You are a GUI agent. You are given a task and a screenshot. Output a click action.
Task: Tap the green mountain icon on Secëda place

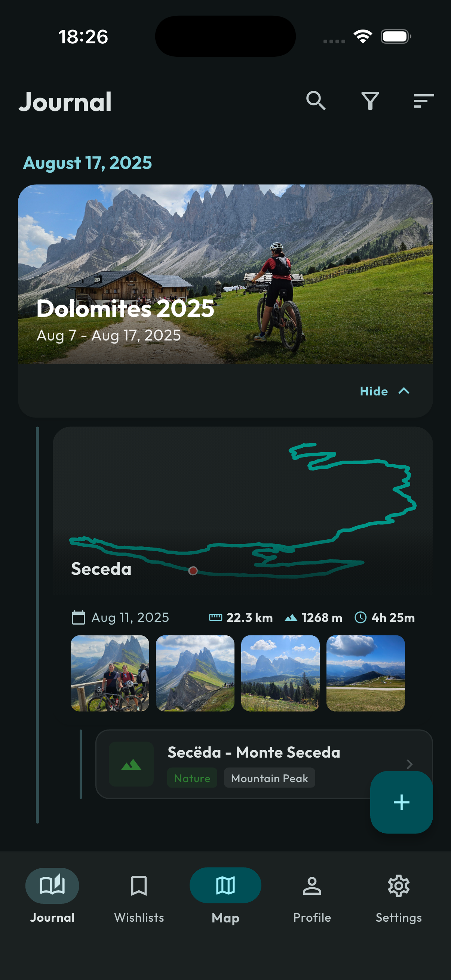point(131,764)
